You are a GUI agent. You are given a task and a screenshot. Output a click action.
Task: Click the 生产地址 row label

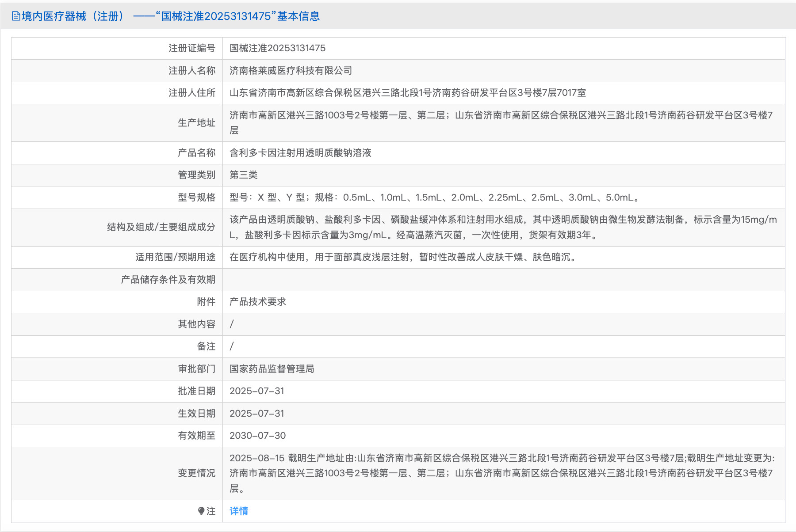click(x=198, y=123)
